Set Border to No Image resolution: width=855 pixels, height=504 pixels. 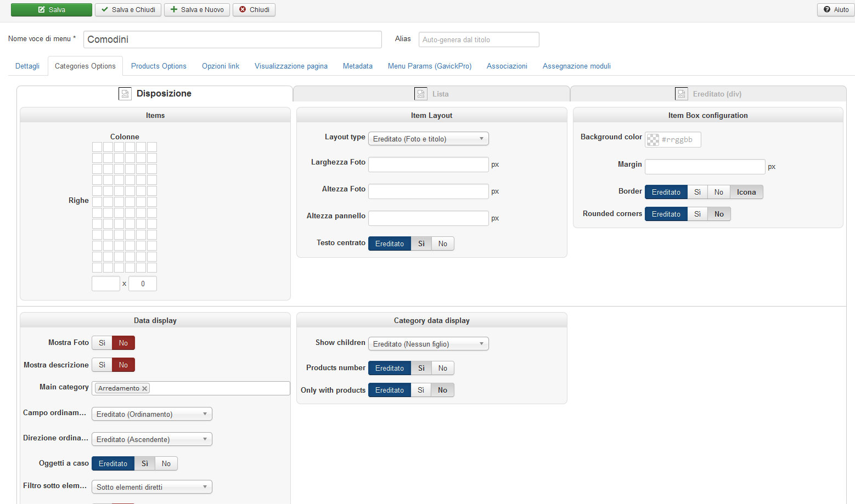point(719,192)
